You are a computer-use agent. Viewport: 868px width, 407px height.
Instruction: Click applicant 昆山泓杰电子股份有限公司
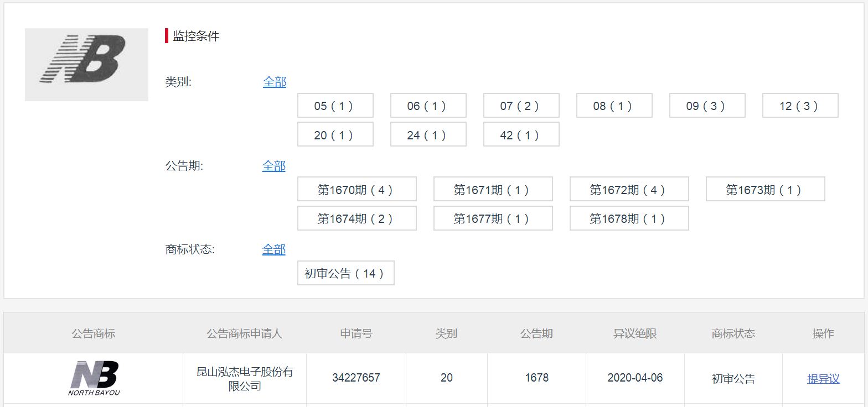pyautogui.click(x=245, y=379)
